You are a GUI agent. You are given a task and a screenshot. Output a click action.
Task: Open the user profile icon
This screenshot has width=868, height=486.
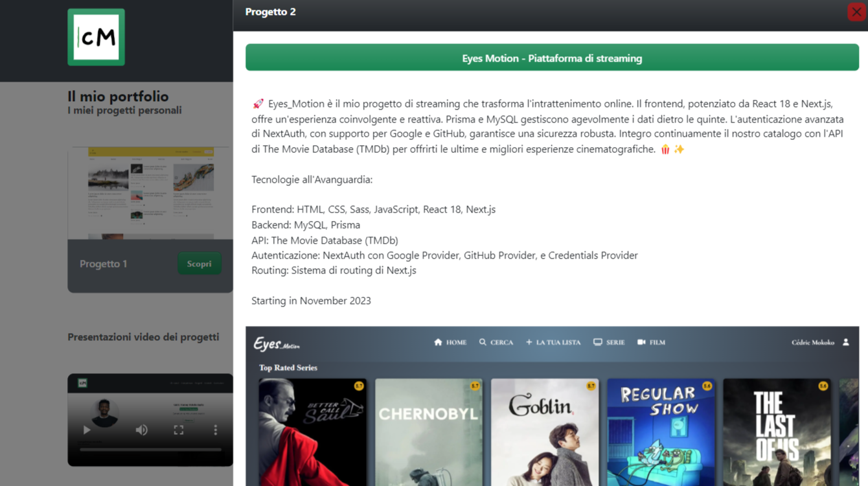point(845,342)
